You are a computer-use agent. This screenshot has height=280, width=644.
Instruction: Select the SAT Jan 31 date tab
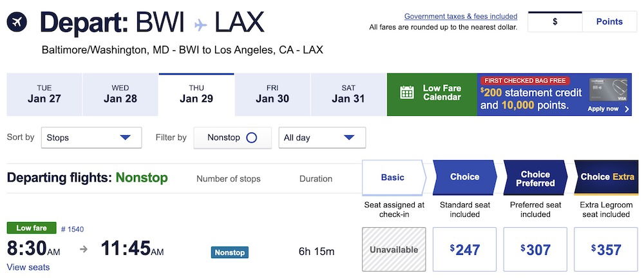point(348,94)
